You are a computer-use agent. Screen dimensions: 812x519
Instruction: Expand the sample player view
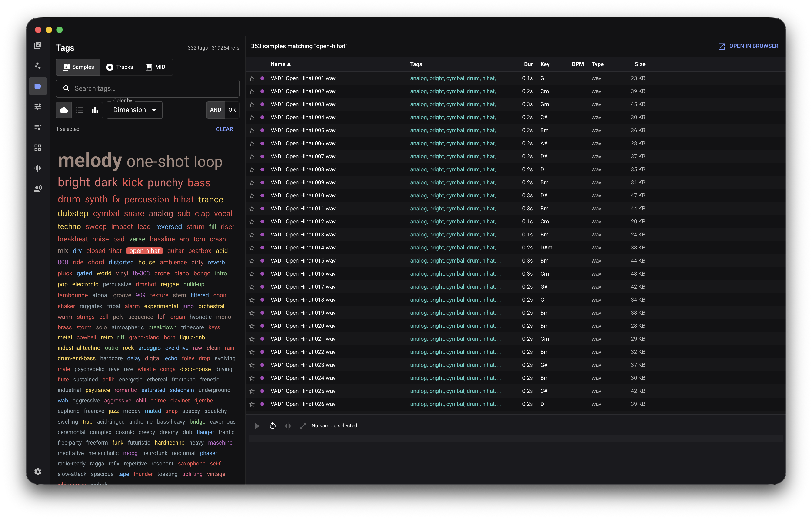(303, 426)
